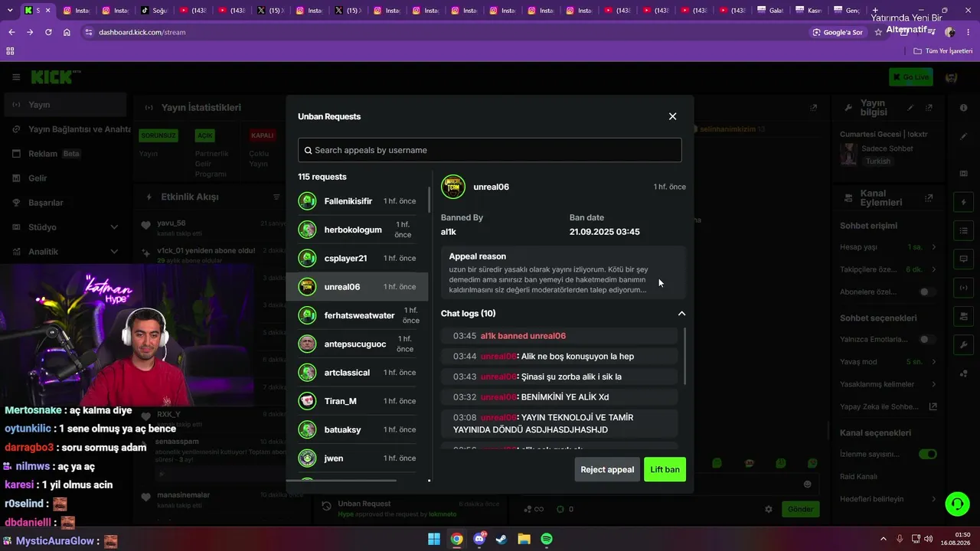Click the Google'a Sor button
980x551 pixels.
(x=838, y=32)
